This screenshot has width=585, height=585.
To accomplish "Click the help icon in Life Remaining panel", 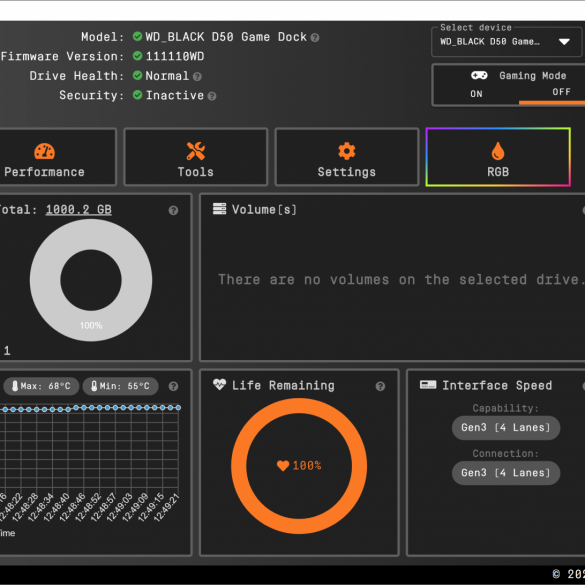I will coord(380,386).
